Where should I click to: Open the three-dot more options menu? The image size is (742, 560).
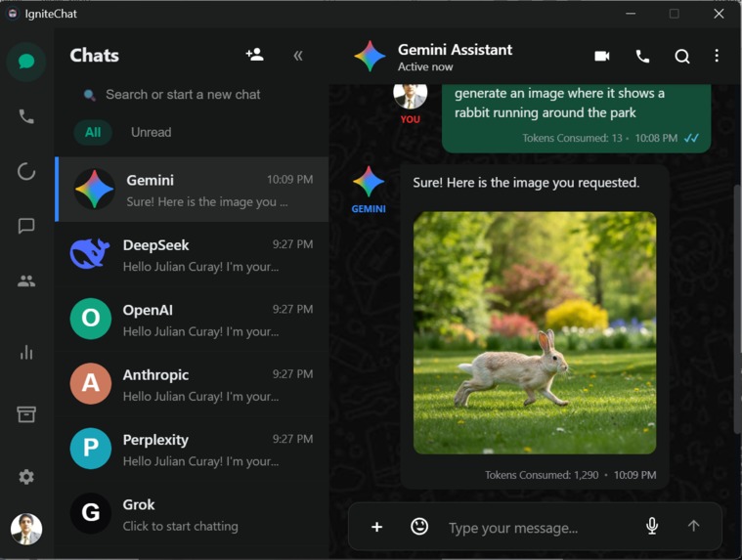pos(717,56)
